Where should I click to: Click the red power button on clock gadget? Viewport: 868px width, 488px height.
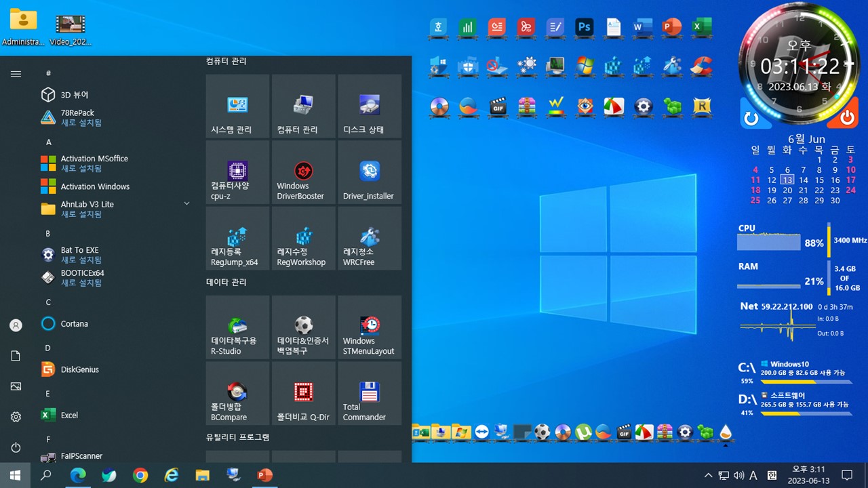tap(848, 118)
